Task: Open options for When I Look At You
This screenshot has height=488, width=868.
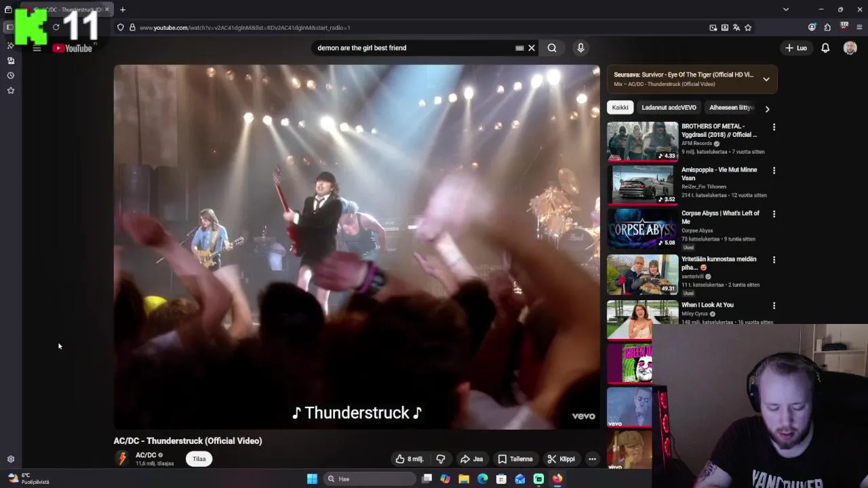Action: [774, 306]
